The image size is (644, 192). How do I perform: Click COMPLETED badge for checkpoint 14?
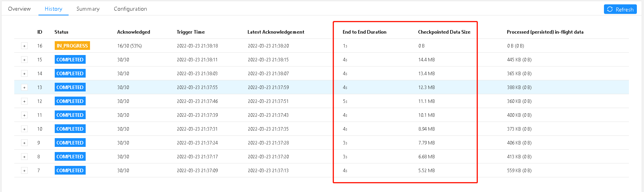pos(70,73)
